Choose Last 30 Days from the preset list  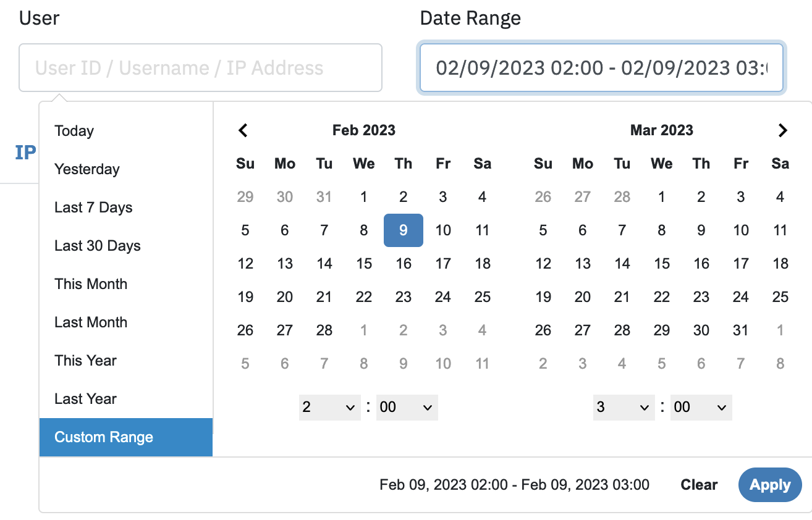click(x=97, y=245)
